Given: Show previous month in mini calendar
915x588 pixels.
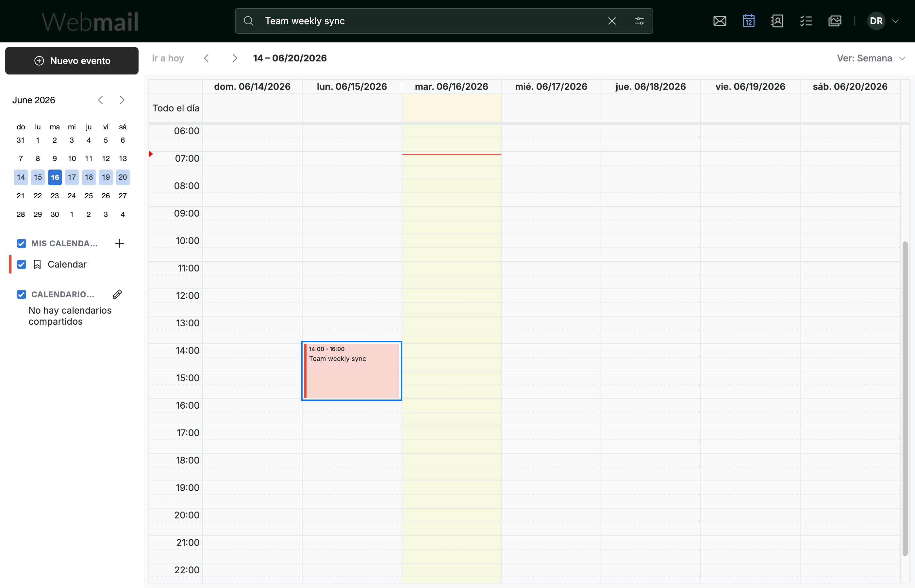Looking at the screenshot, I should coord(100,100).
